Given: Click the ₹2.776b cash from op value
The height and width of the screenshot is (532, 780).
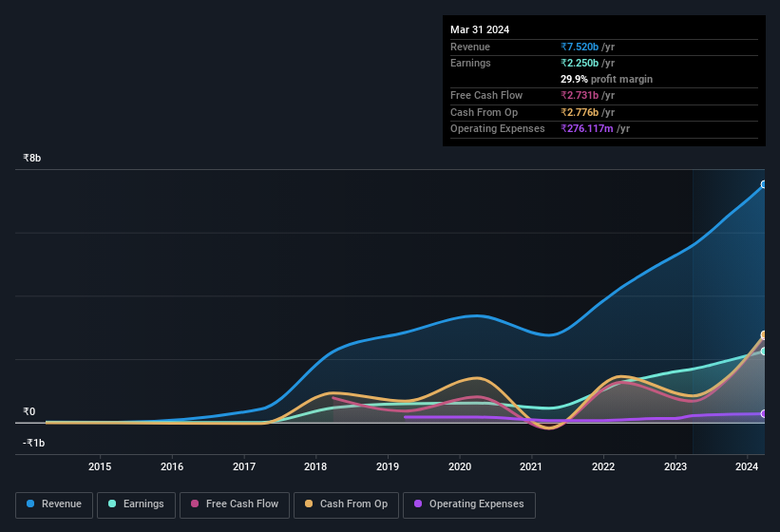Looking at the screenshot, I should (580, 112).
